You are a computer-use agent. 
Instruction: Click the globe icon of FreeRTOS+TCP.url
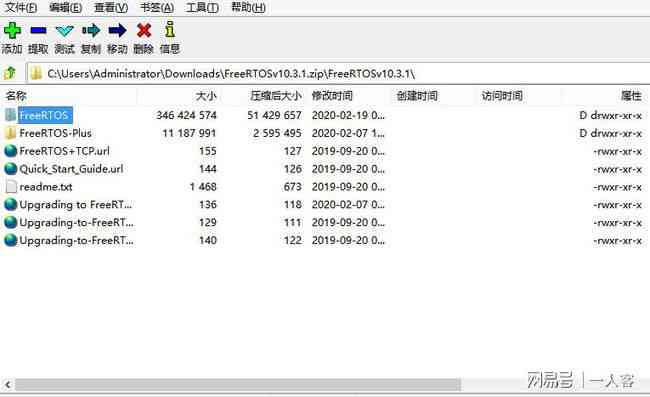coord(10,151)
